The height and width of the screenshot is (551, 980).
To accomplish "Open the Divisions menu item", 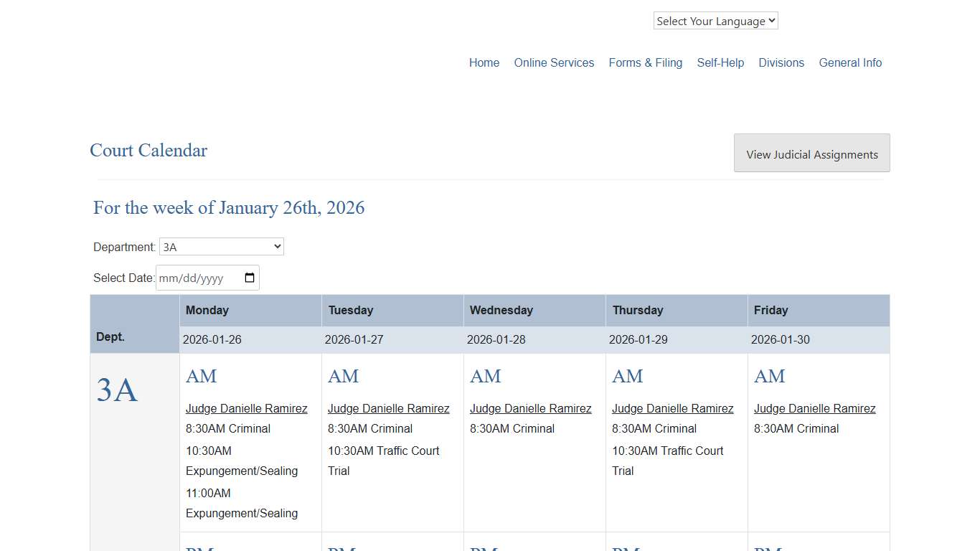I will (x=781, y=62).
